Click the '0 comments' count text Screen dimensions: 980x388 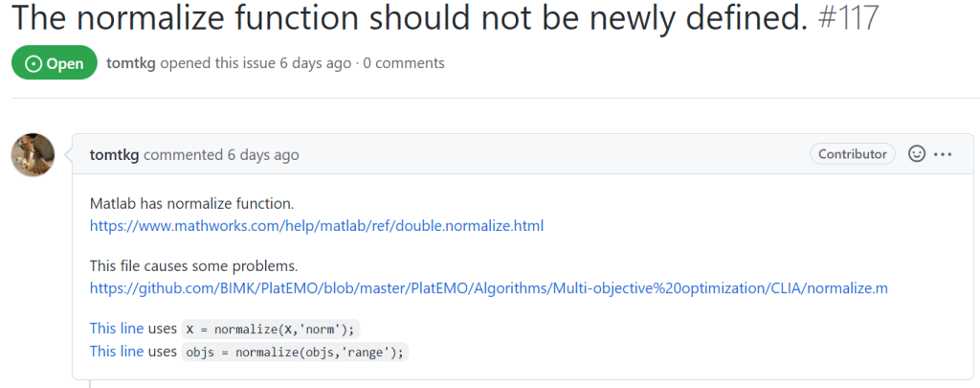[x=404, y=63]
